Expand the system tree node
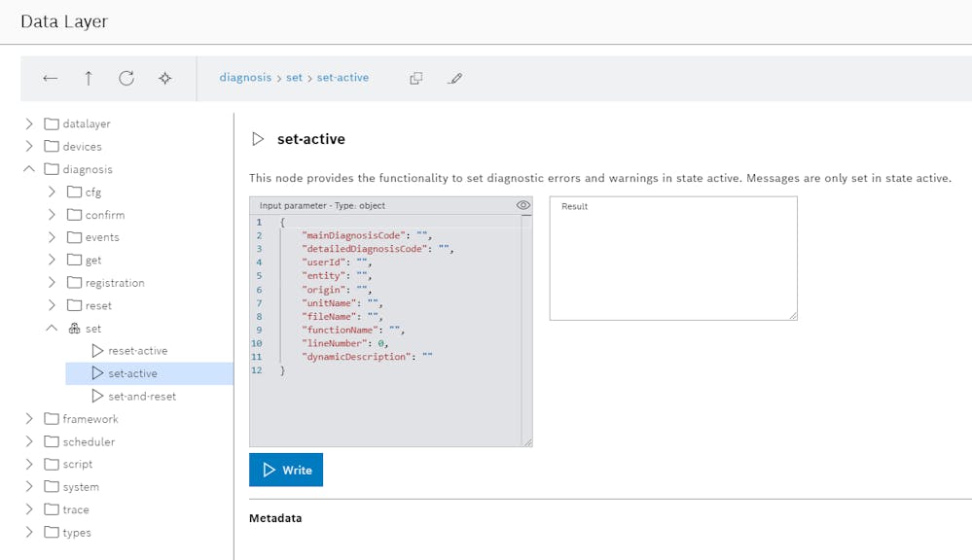This screenshot has width=972, height=560. click(x=29, y=487)
